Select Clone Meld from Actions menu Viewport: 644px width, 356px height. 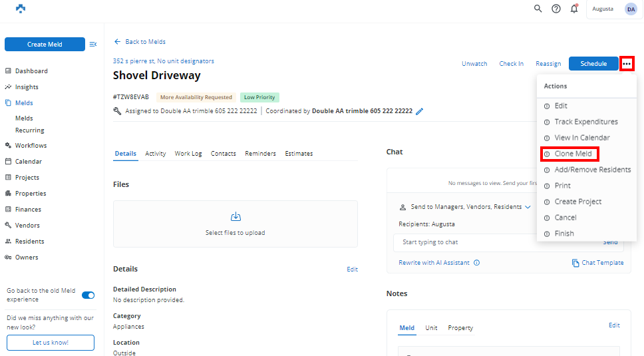click(573, 154)
